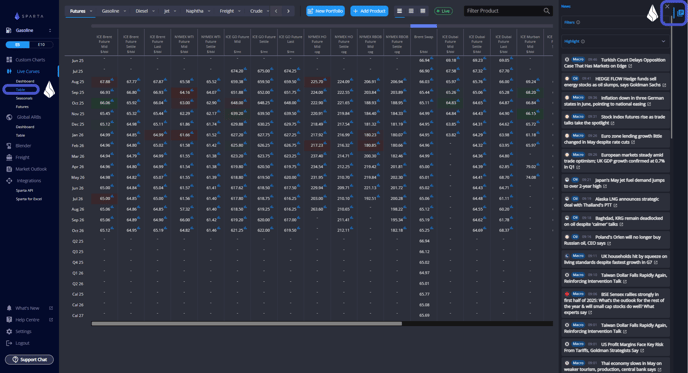Open external link icon on Turkish Court headline
The height and width of the screenshot is (373, 688).
(630, 66)
